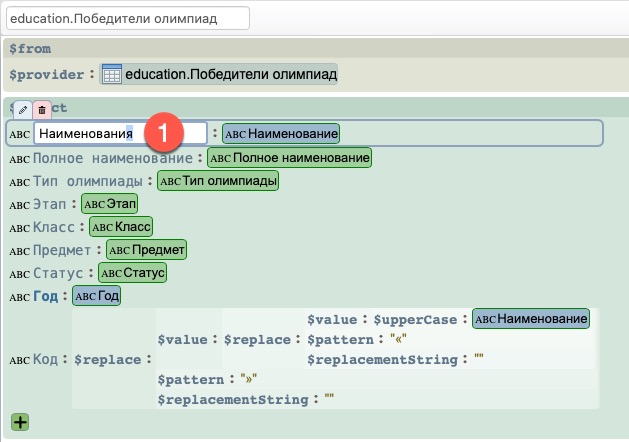Click the ABC type icon before Год field
Image resolution: width=629 pixels, height=442 pixels.
coord(19,296)
